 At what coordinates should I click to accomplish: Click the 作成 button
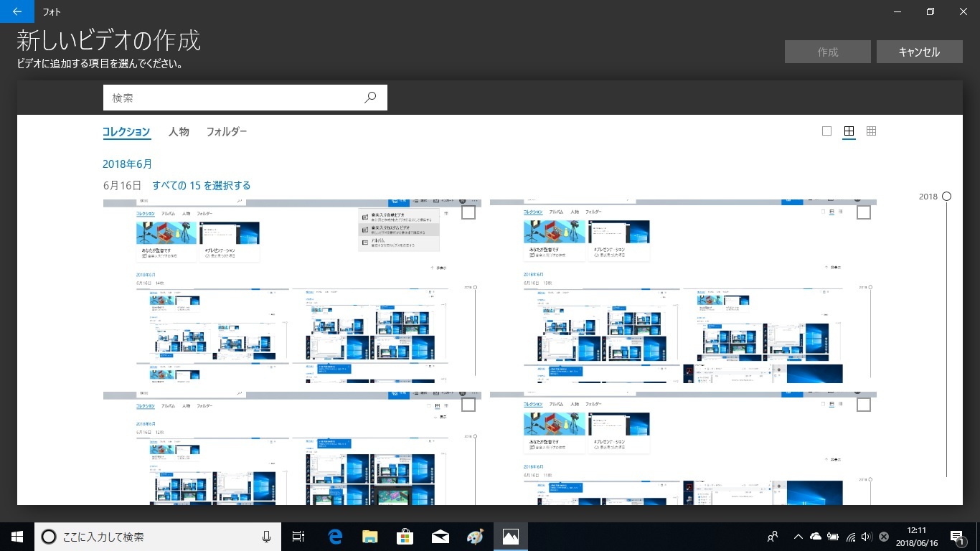click(x=828, y=52)
